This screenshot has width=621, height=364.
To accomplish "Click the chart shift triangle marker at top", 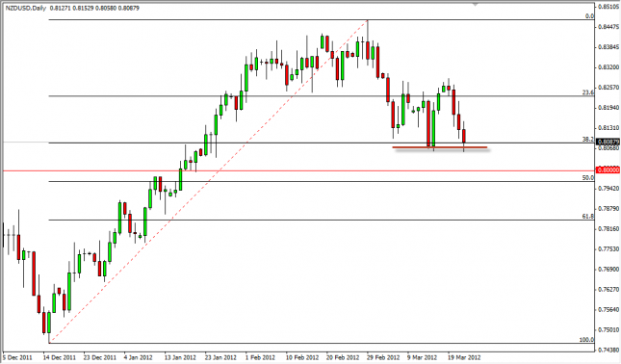I will click(475, 5).
